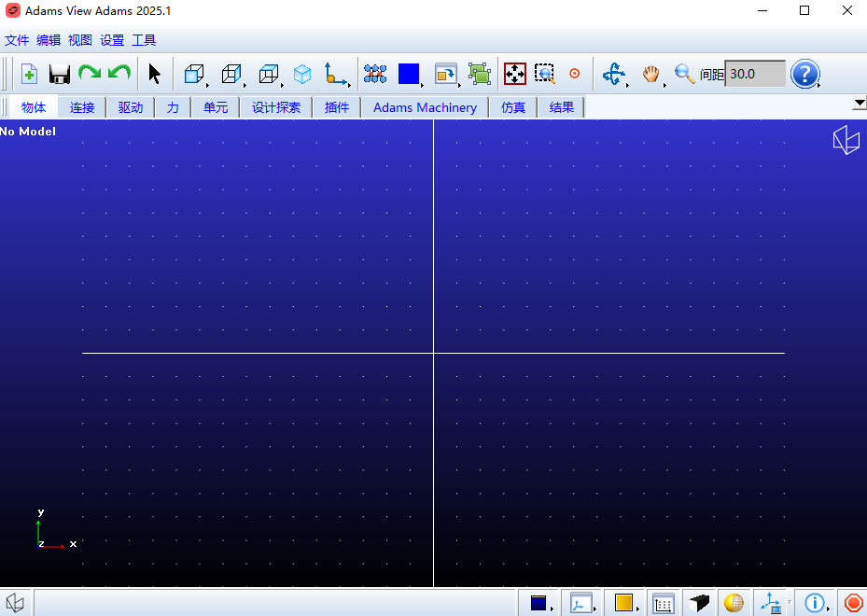Switch to the 单元 ribbon tab

coord(216,107)
